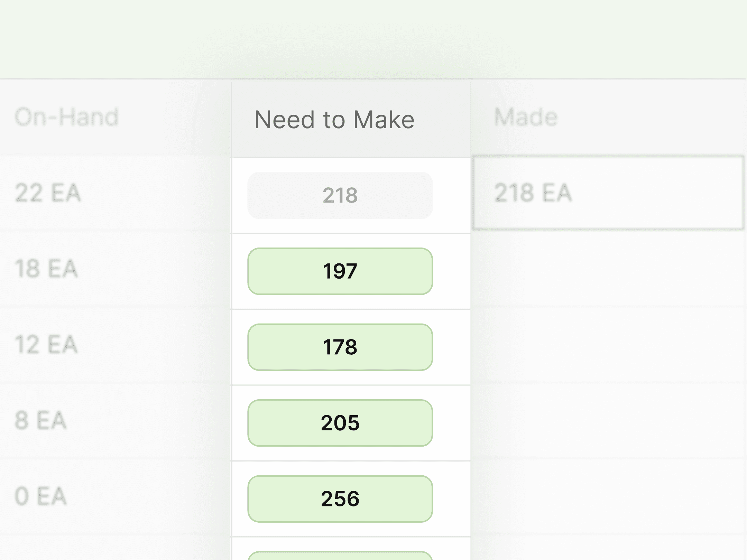747x560 pixels.
Task: Select the greyed-out 218 Need to Make field
Action: pos(340,195)
